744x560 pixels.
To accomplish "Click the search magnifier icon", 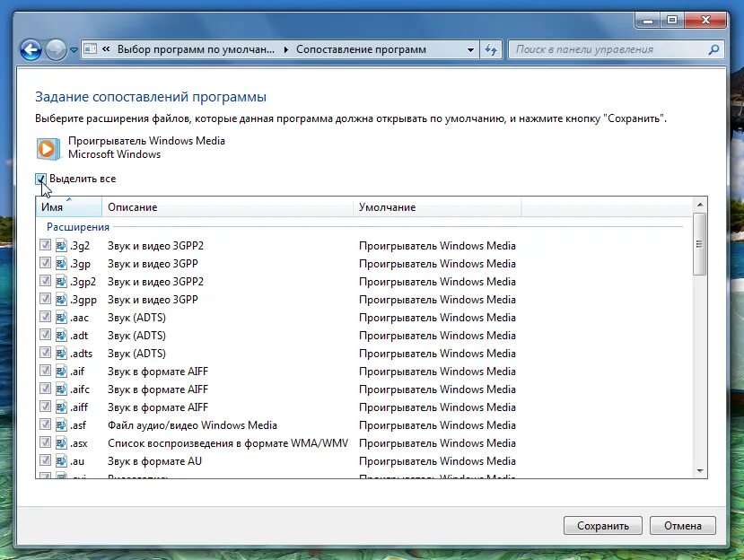I will pyautogui.click(x=713, y=49).
